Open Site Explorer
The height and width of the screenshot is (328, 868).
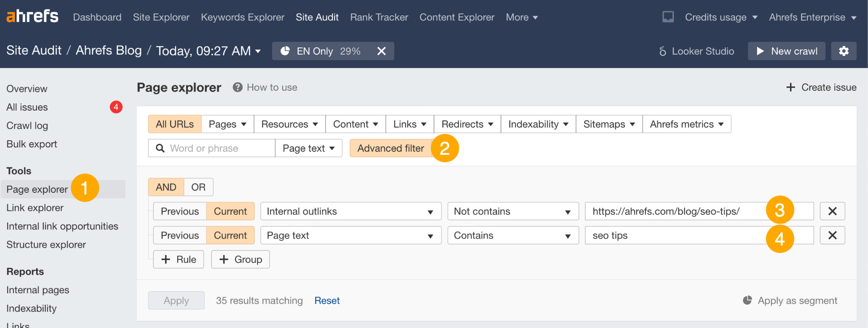(x=161, y=17)
